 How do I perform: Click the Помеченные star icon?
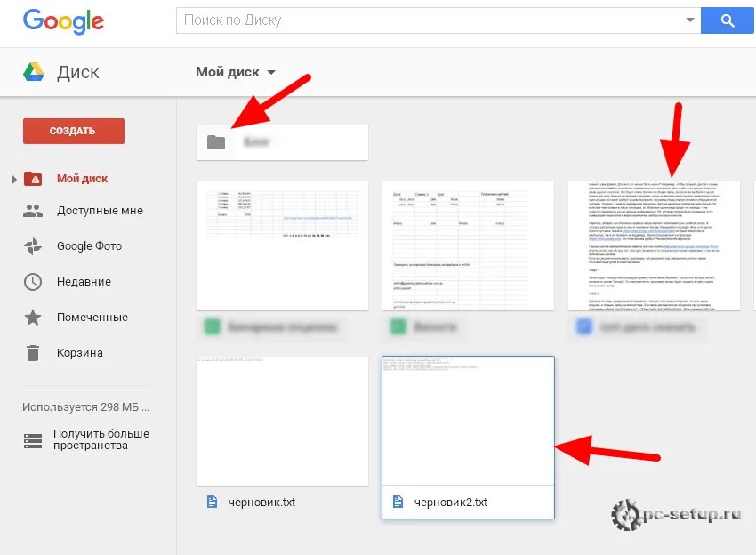point(33,318)
